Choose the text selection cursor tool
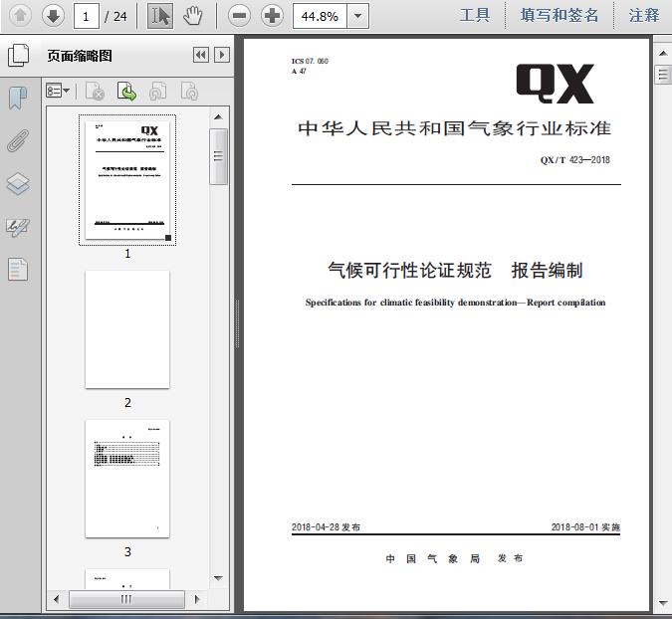Viewport: 672px width, 619px height. coord(160,16)
